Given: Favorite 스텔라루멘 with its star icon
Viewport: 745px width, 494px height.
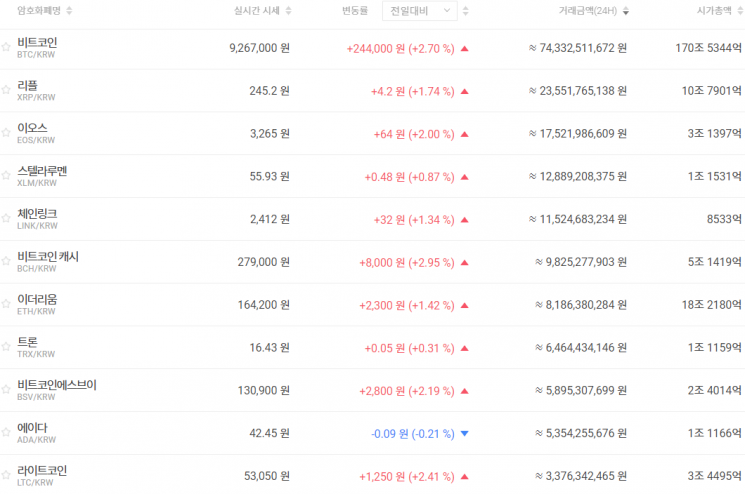Looking at the screenshot, I should coord(6,175).
